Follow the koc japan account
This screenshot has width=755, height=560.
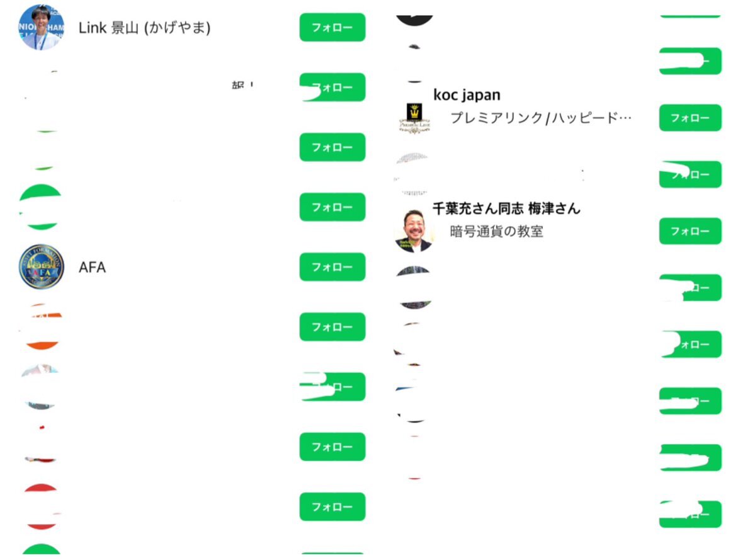coord(690,118)
